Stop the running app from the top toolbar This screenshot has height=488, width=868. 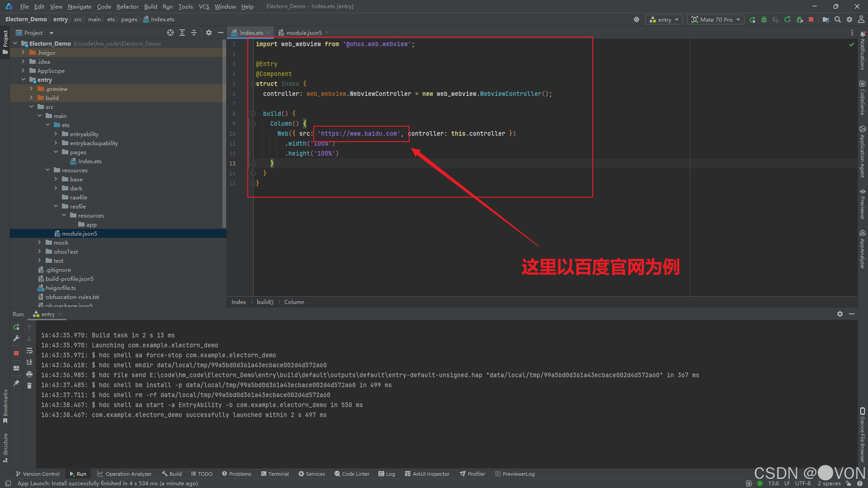pos(811,19)
